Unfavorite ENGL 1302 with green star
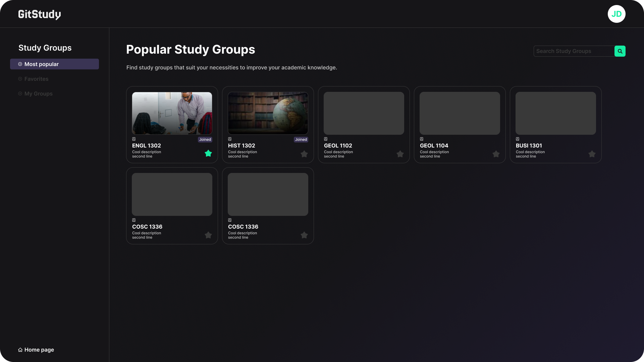 [x=208, y=154]
